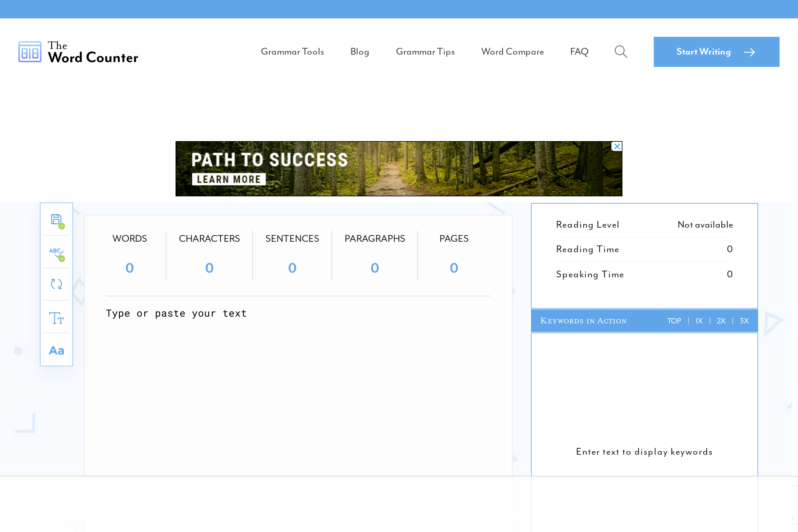Click the circular arrows refresh icon

click(56, 284)
